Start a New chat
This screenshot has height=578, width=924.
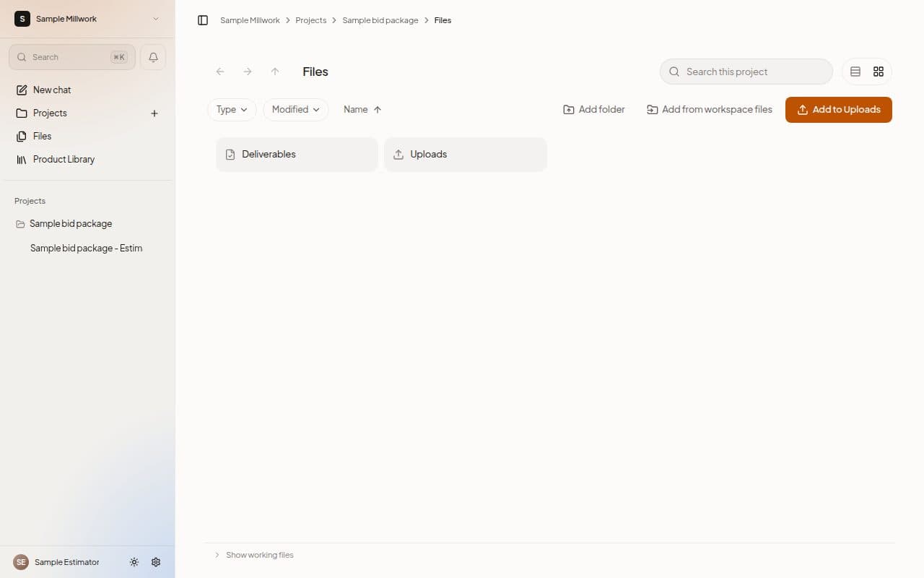pos(52,90)
